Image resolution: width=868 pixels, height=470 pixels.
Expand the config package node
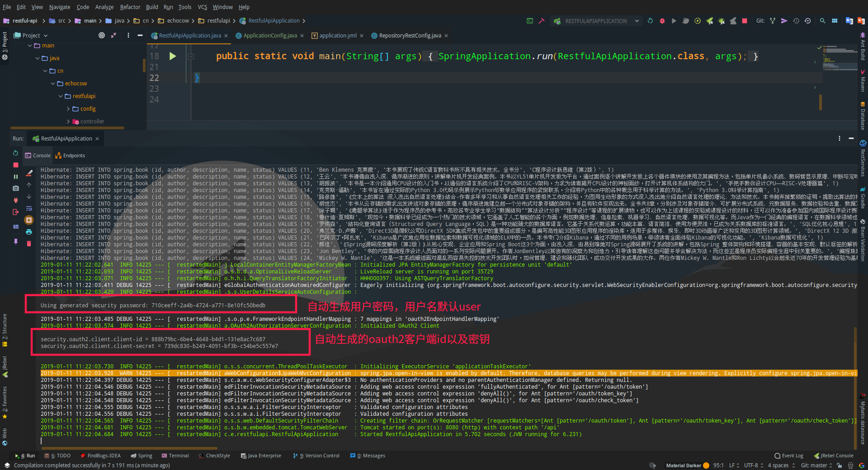click(x=68, y=109)
